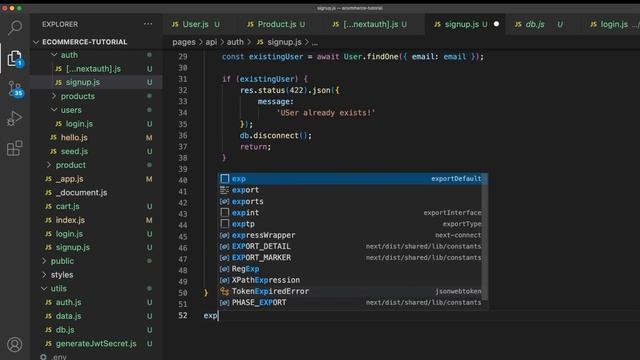Choose 'PHASE_EXPORT' suggestion
640x360 pixels.
click(350, 302)
